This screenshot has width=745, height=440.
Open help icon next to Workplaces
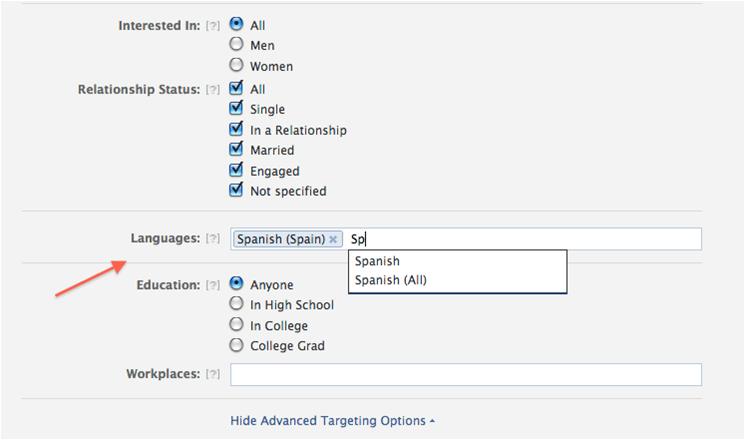tap(213, 374)
